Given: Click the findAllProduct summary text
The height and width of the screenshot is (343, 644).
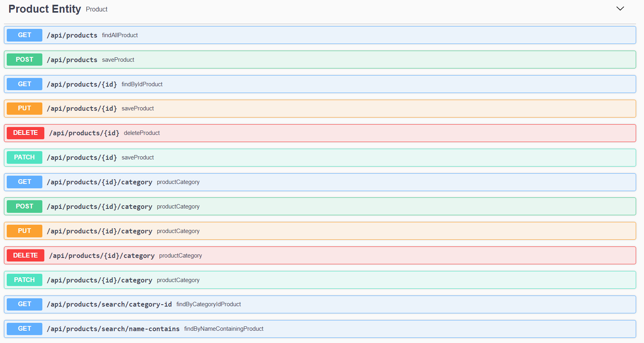Looking at the screenshot, I should coord(120,35).
